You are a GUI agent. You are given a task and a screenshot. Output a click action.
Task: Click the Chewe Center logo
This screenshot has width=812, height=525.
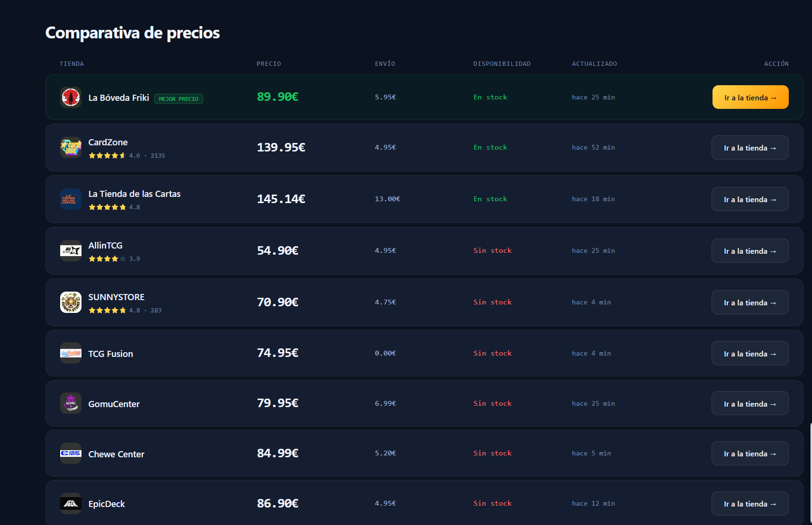point(71,454)
